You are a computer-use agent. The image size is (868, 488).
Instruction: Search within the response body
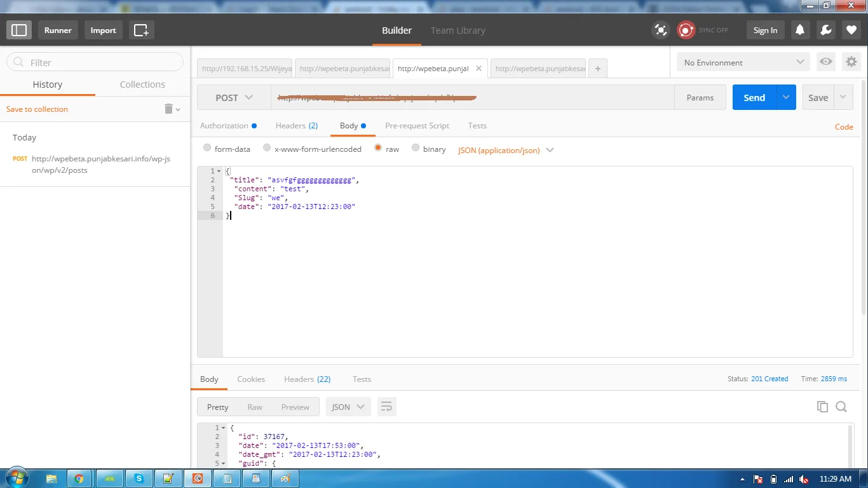pos(841,407)
